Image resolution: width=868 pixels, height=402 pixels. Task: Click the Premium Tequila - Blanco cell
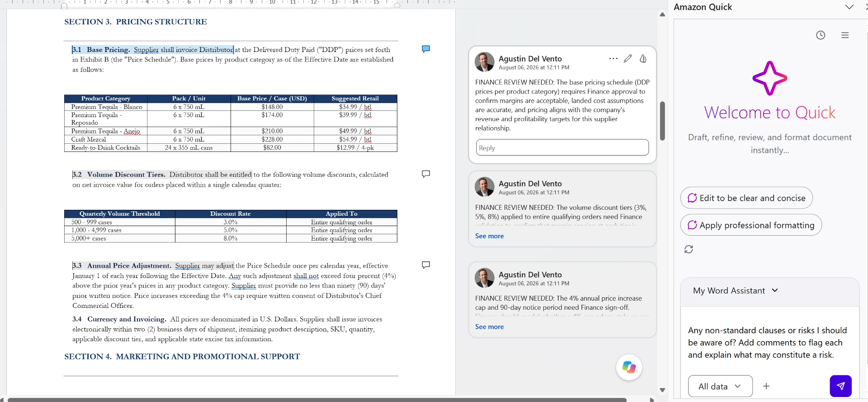click(x=107, y=107)
